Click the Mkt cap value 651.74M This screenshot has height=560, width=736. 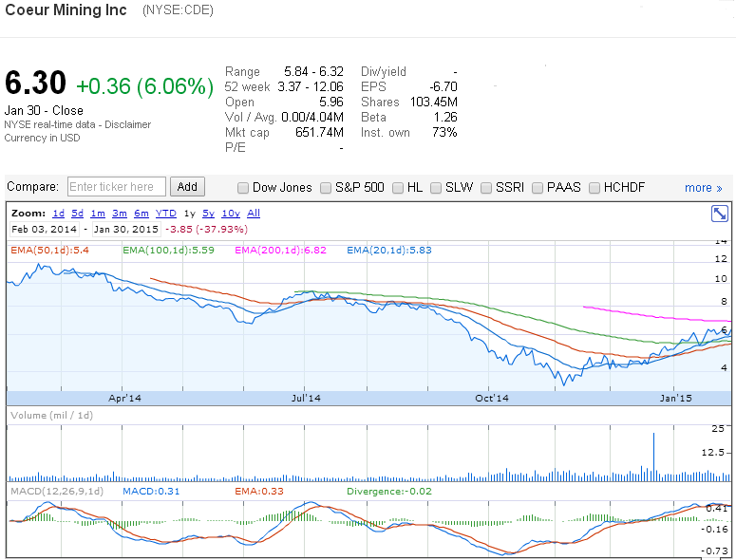point(319,133)
